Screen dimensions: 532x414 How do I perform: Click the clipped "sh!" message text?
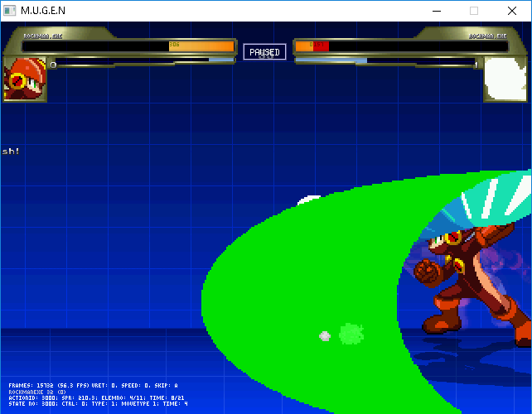11,152
